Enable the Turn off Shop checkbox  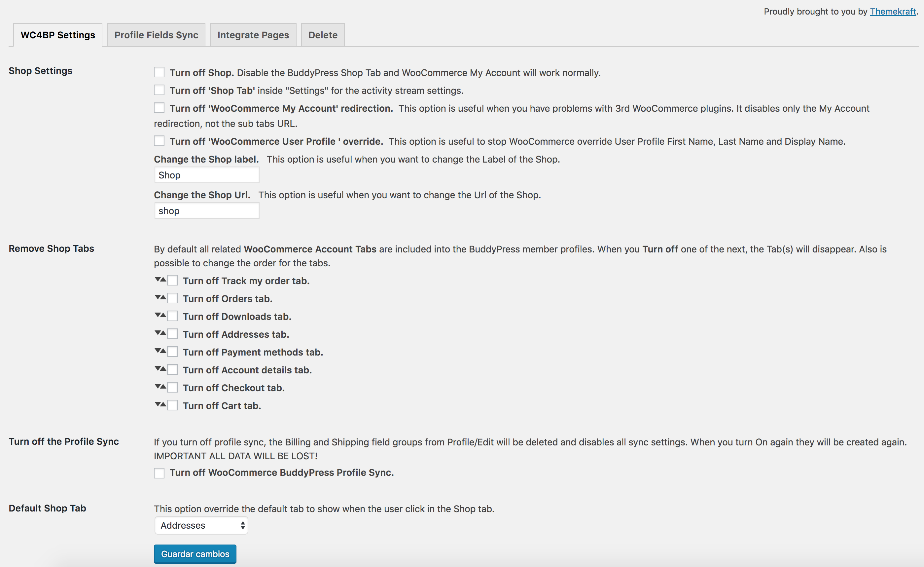pyautogui.click(x=159, y=72)
